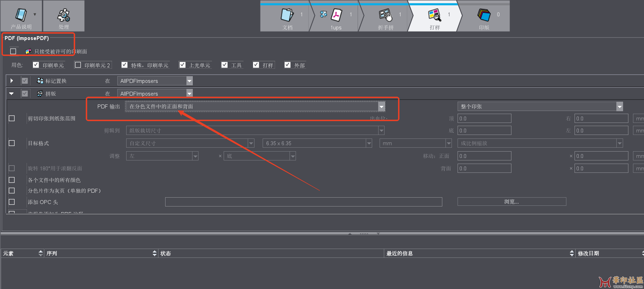
Task: Click the 浏览... button
Action: pyautogui.click(x=511, y=202)
